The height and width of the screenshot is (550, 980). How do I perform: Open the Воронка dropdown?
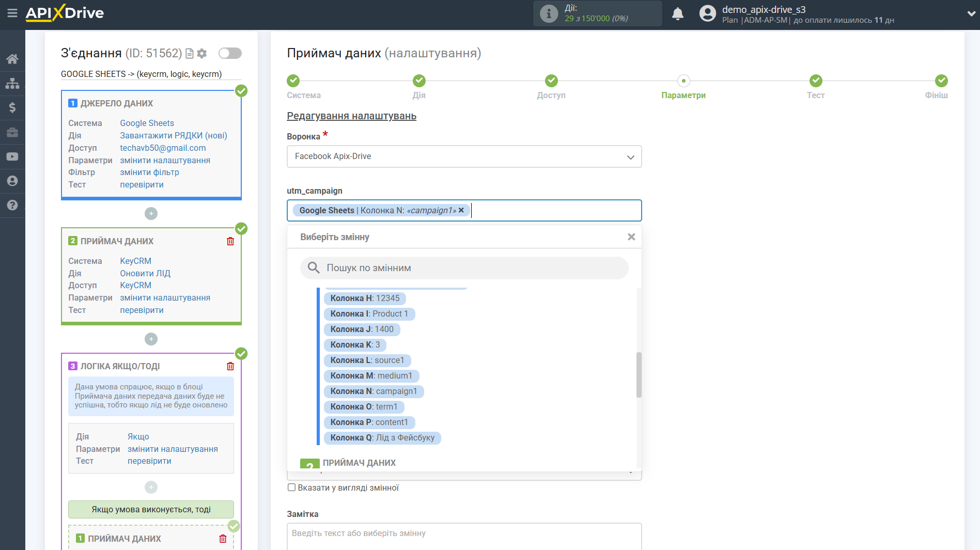[464, 156]
